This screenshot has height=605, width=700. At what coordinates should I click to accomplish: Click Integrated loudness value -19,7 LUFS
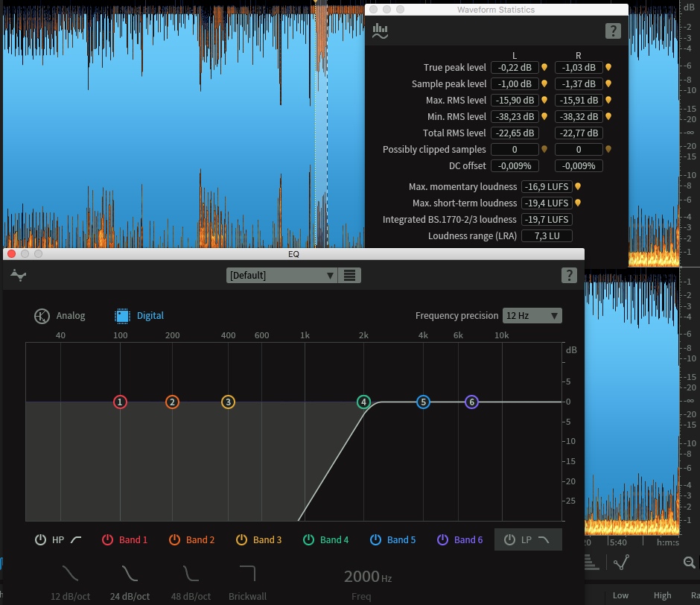[x=547, y=219]
